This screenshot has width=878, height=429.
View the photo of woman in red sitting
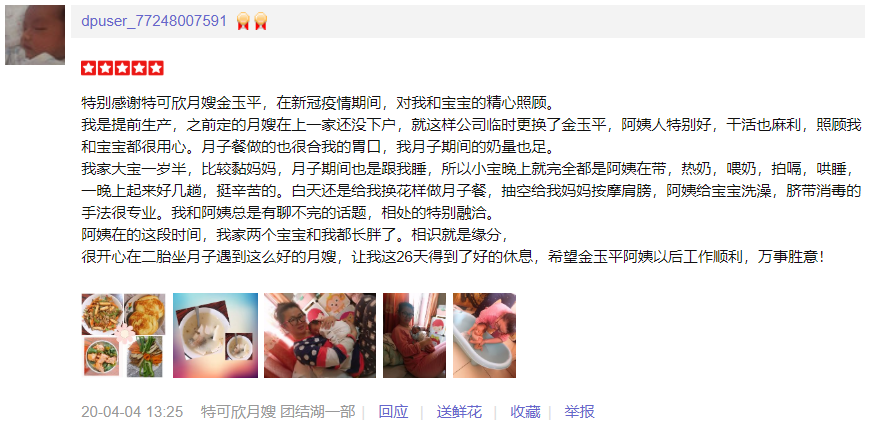click(414, 335)
